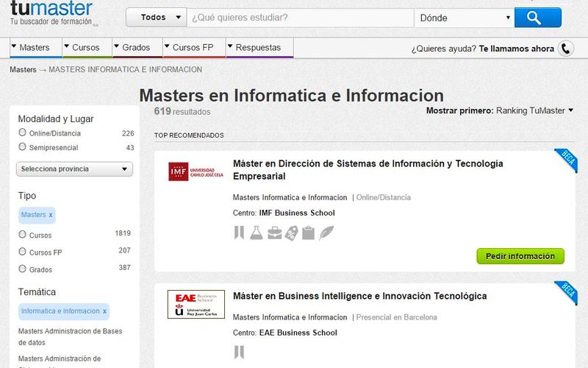The width and height of the screenshot is (588, 368).
Task: Open Máster en Business Intelligence e Innovación title
Action: click(359, 296)
